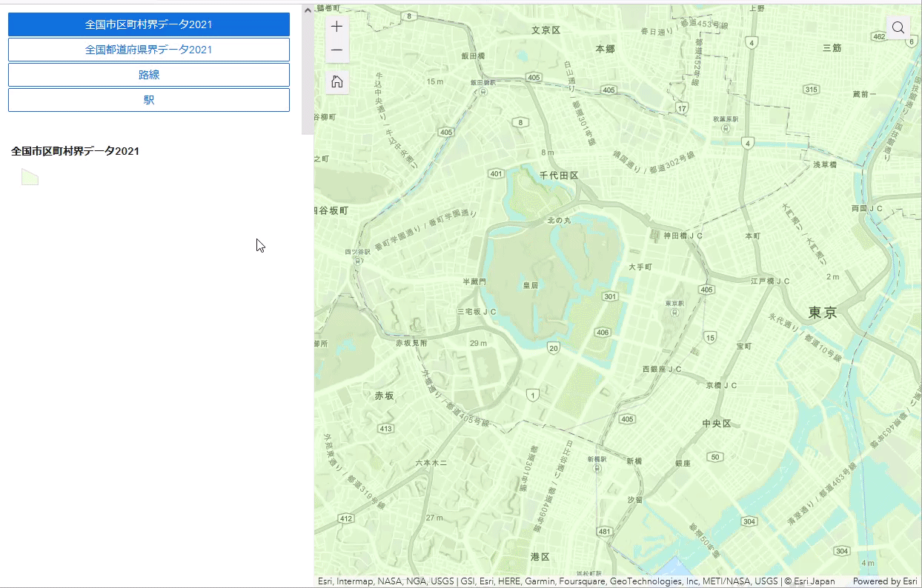The height and width of the screenshot is (588, 922).
Task: Click the 浅草橋 map label
Action: [824, 164]
